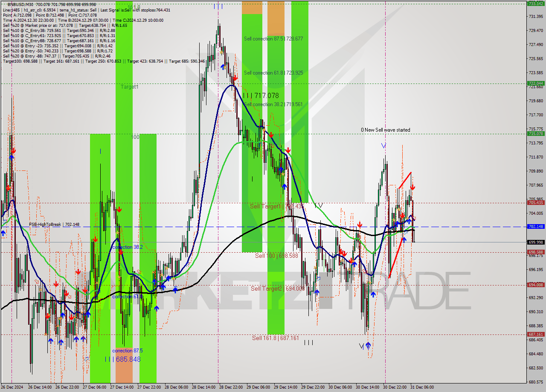Click the '30 Dec 14:00' time label
The width and height of the screenshot is (546, 392).
click(368, 387)
